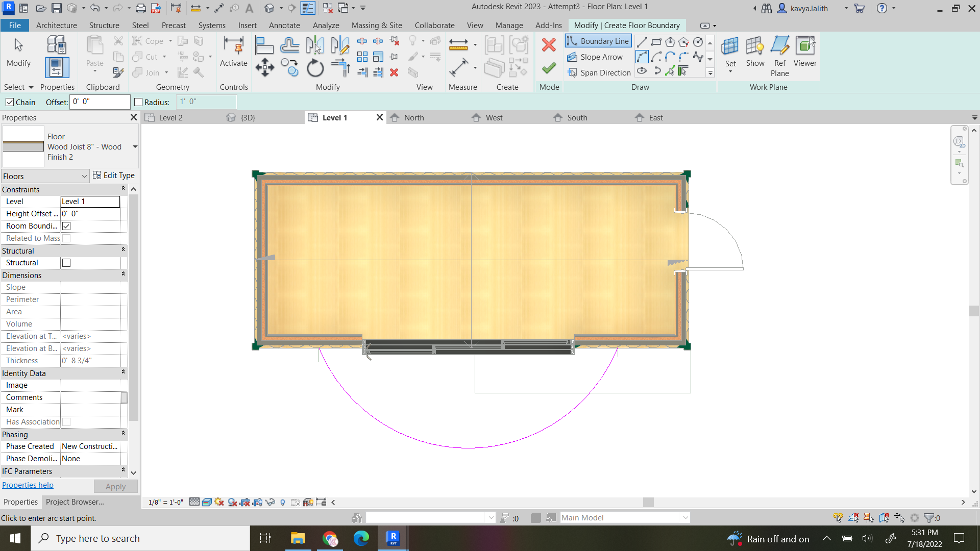Viewport: 980px width, 551px height.
Task: Select the Line draw tool
Action: pyautogui.click(x=642, y=42)
